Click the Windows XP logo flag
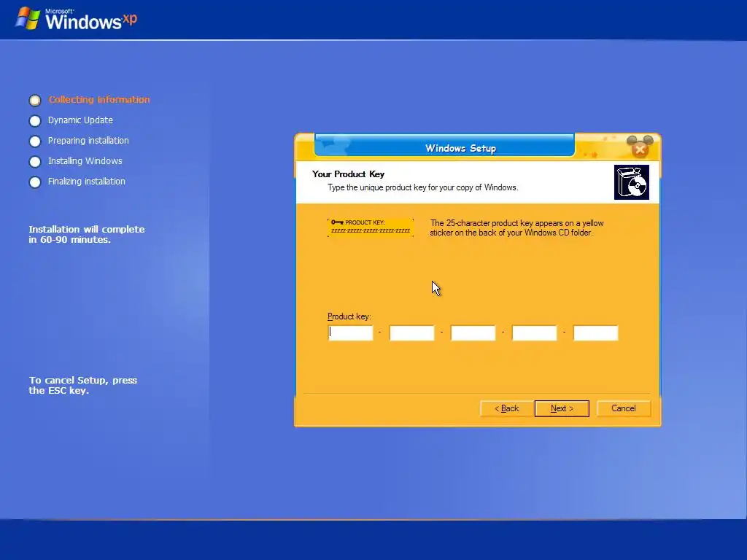The image size is (747, 560). tap(28, 18)
